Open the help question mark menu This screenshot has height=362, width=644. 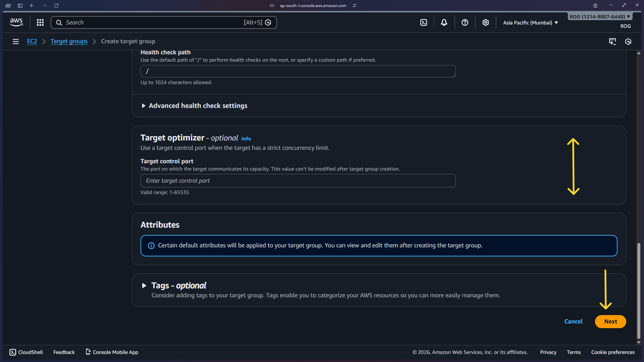coord(465,22)
